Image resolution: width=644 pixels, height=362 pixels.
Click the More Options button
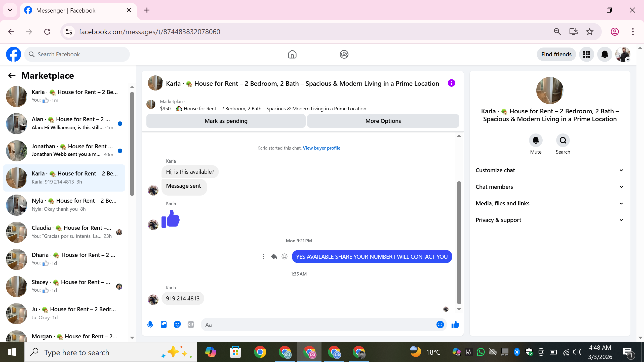[383, 121]
